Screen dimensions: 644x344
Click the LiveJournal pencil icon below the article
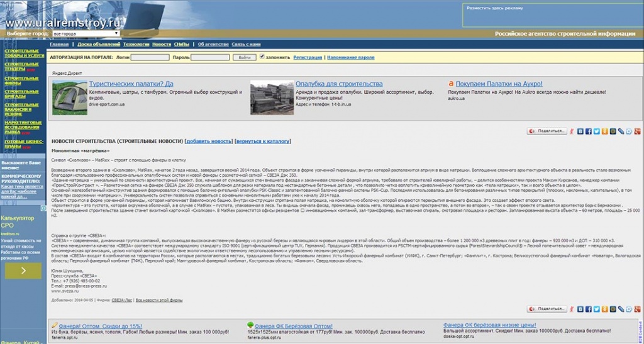(621, 309)
